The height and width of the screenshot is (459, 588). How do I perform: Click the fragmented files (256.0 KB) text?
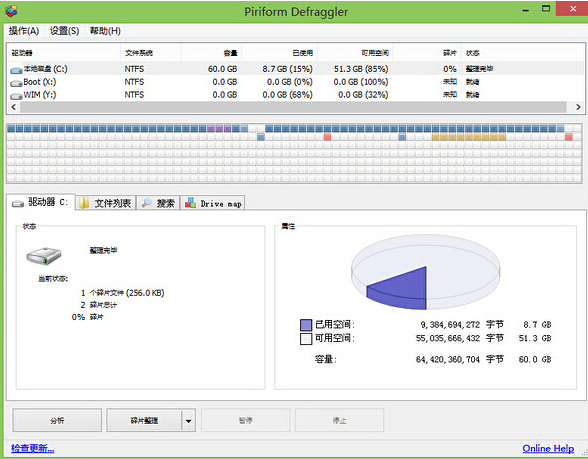127,293
